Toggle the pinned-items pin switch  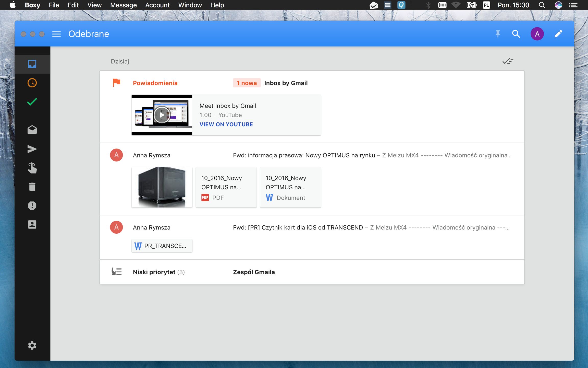tap(498, 34)
